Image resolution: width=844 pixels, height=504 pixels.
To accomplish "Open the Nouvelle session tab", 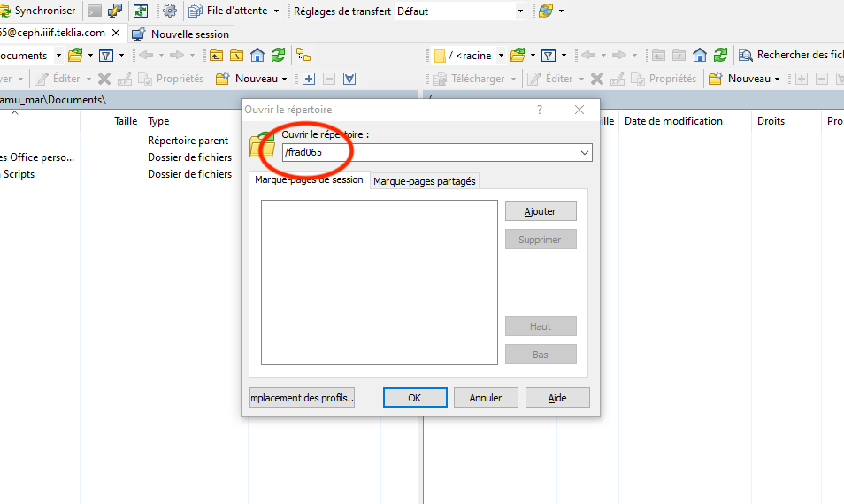I will (181, 34).
